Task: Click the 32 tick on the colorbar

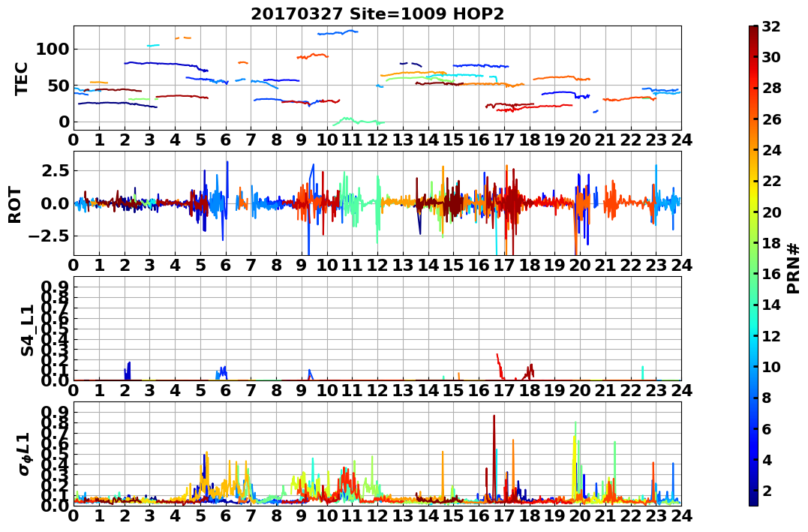Action: coord(771,26)
